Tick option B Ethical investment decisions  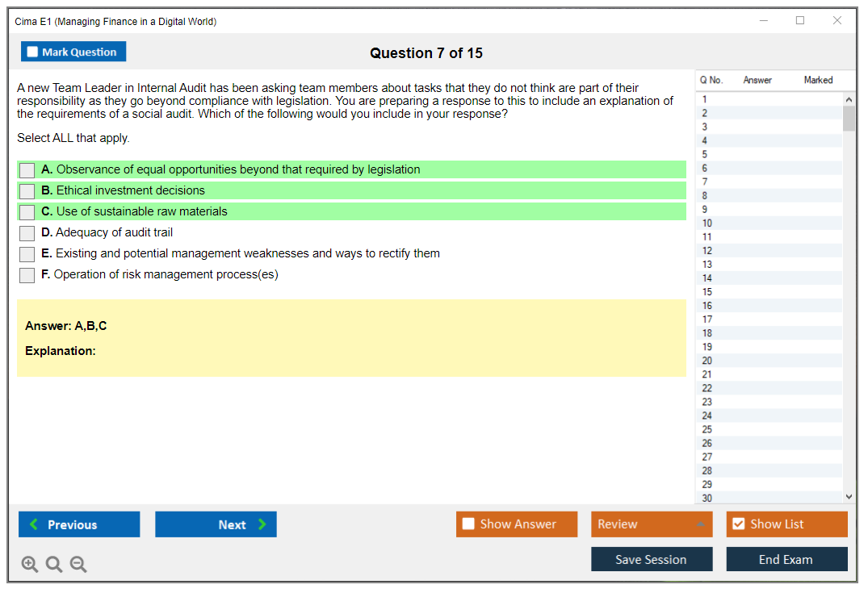27,191
